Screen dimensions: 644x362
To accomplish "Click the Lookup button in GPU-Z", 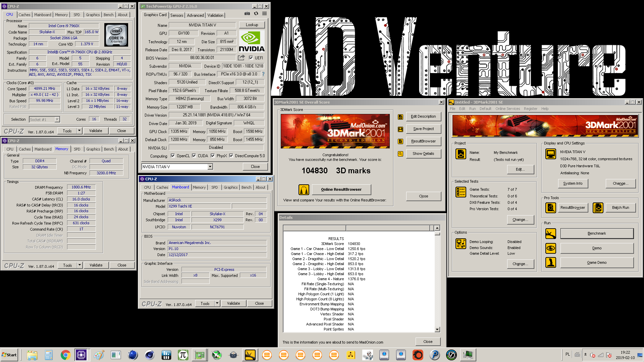I will coord(252,25).
